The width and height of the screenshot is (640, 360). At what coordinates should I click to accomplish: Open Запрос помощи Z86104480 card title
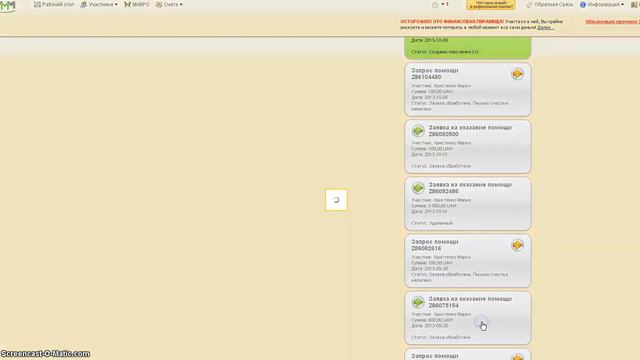(x=435, y=74)
